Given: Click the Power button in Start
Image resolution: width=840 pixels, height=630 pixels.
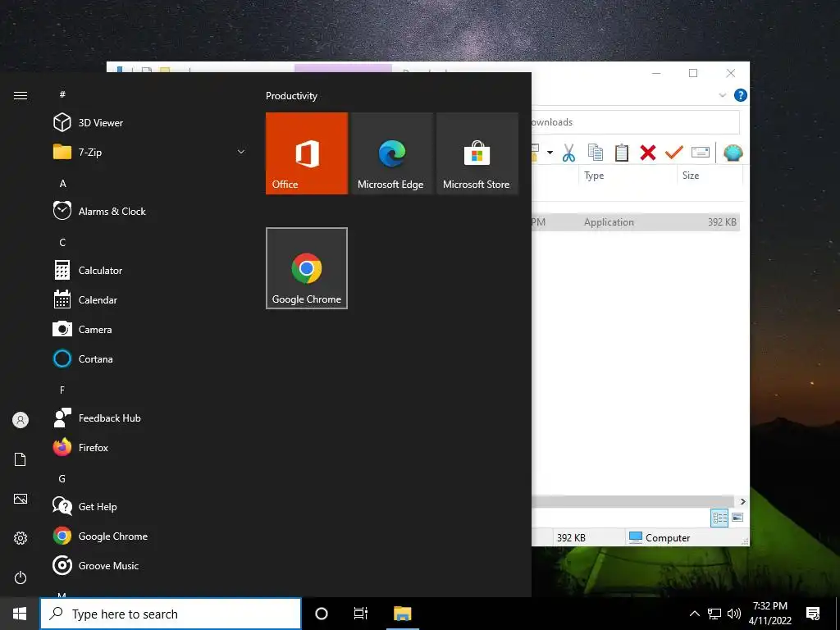Looking at the screenshot, I should point(21,577).
